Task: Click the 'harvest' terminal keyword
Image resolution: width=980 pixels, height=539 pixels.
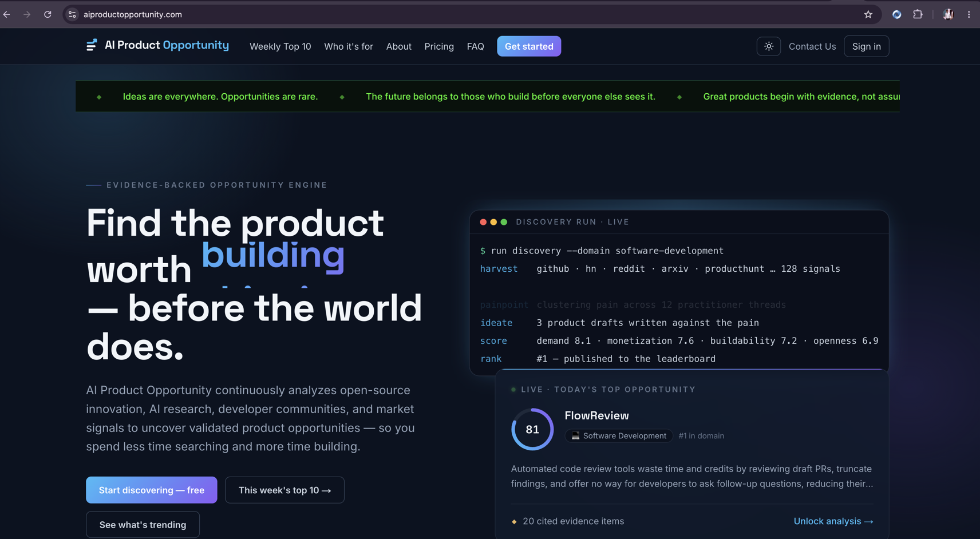Action: point(499,269)
